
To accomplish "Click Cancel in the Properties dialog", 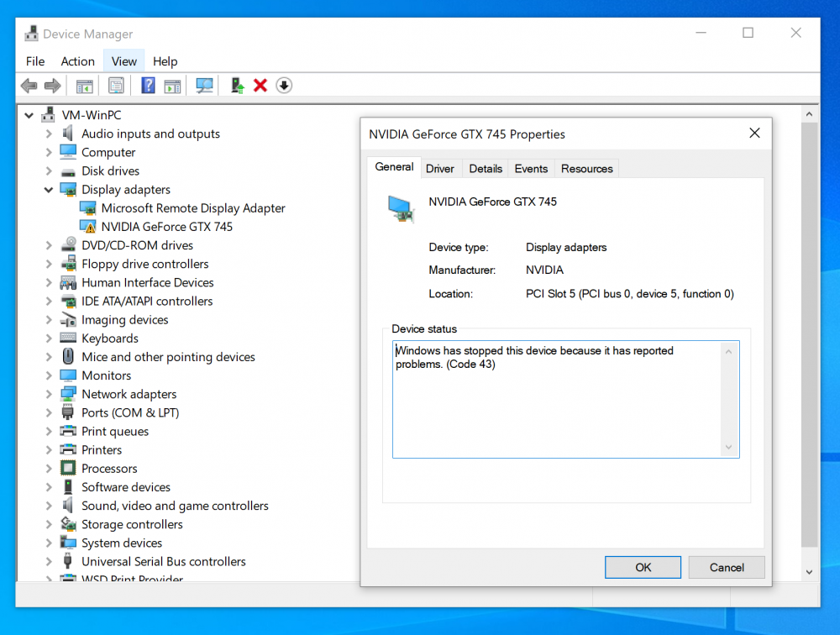I will click(727, 568).
